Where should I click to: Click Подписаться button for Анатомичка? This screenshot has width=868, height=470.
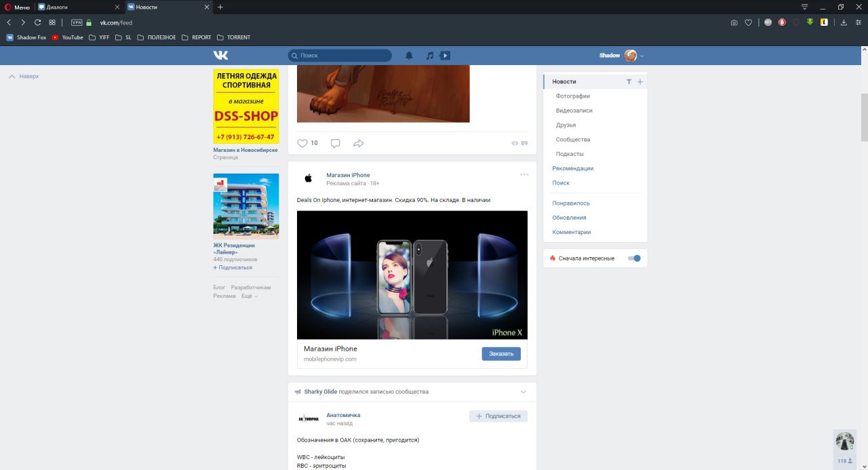click(x=498, y=416)
